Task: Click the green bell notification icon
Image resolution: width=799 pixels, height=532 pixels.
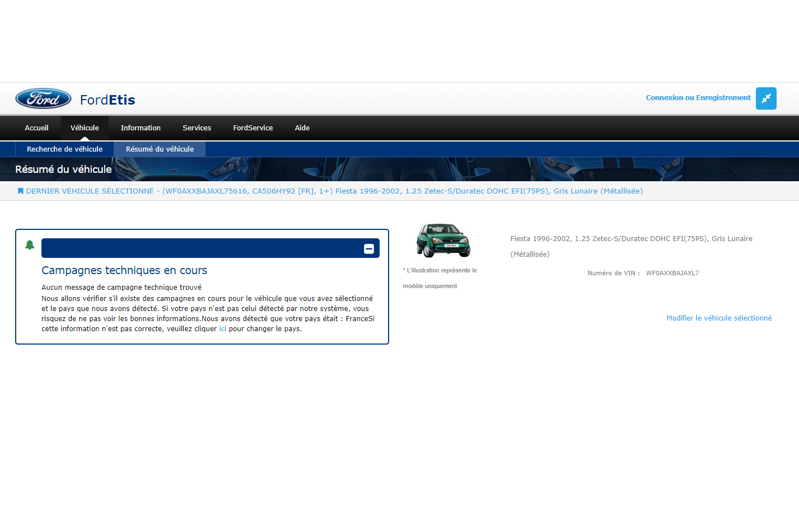Action: pyautogui.click(x=30, y=245)
